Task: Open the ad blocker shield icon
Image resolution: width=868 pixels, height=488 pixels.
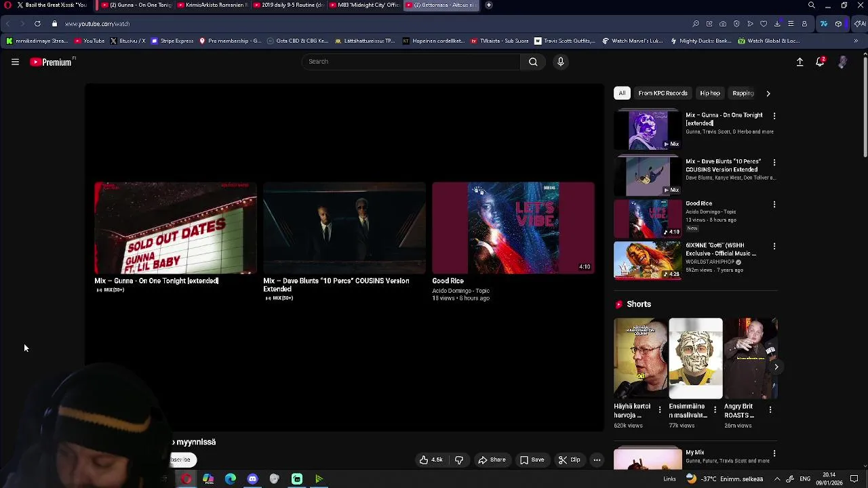Action: click(x=736, y=24)
